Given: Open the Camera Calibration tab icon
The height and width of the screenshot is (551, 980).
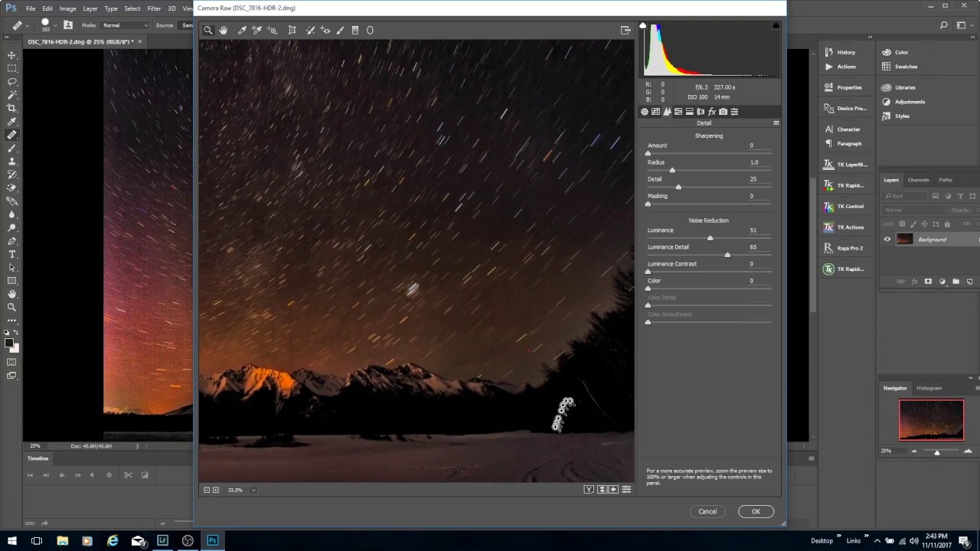Looking at the screenshot, I should [x=723, y=112].
